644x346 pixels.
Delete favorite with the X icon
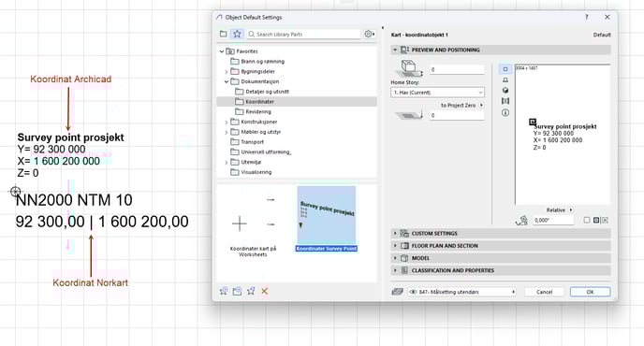265,291
